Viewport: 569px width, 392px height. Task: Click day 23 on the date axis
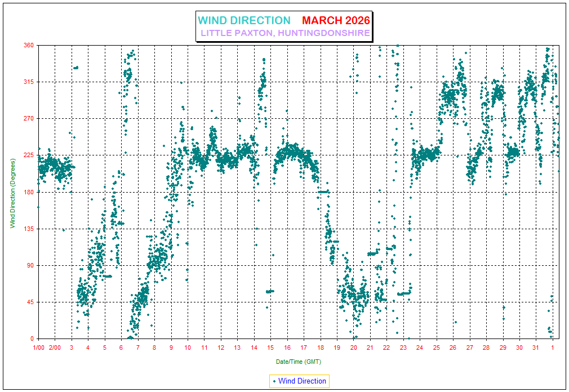403,348
